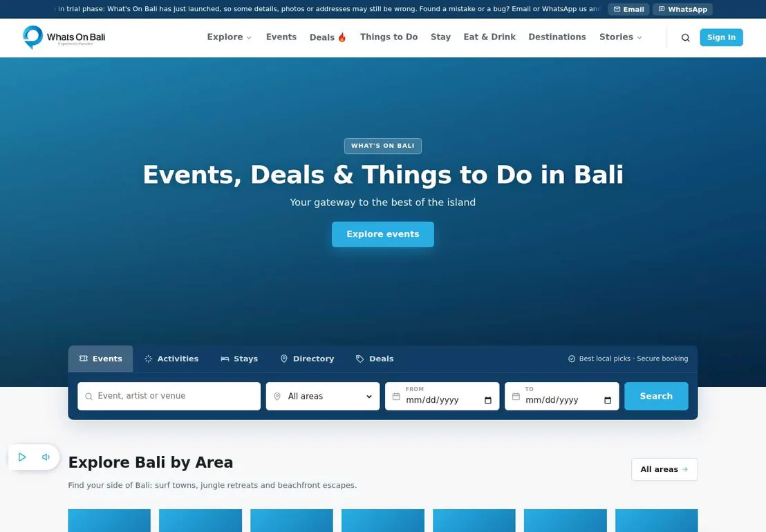The height and width of the screenshot is (532, 766).
Task: Open Destinations navigation link
Action: coord(557,37)
